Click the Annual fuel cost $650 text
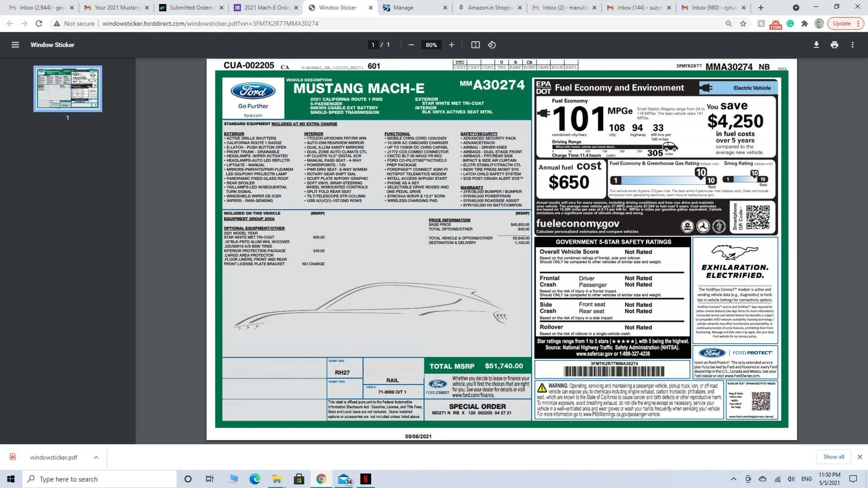 [x=570, y=176]
